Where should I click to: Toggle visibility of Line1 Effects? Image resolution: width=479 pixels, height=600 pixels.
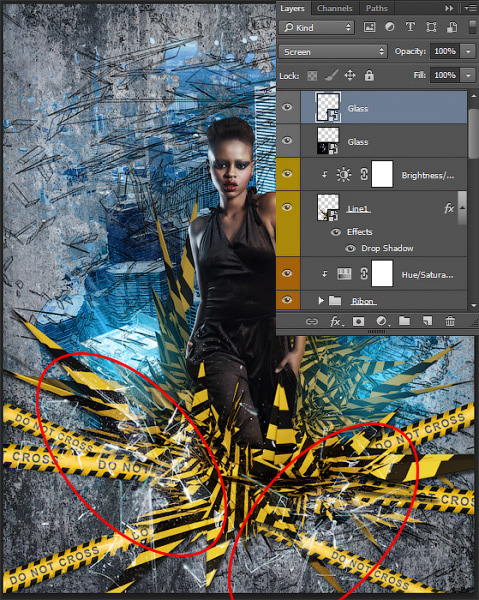tap(336, 232)
